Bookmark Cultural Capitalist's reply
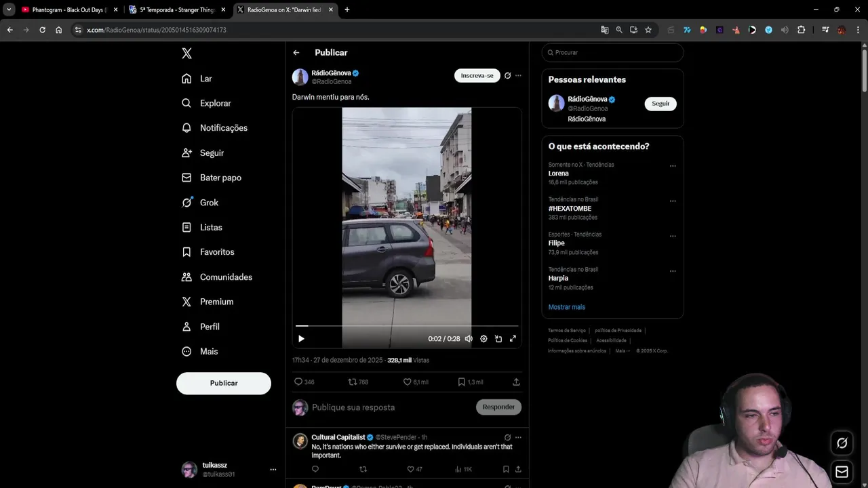868x488 pixels. pos(506,469)
